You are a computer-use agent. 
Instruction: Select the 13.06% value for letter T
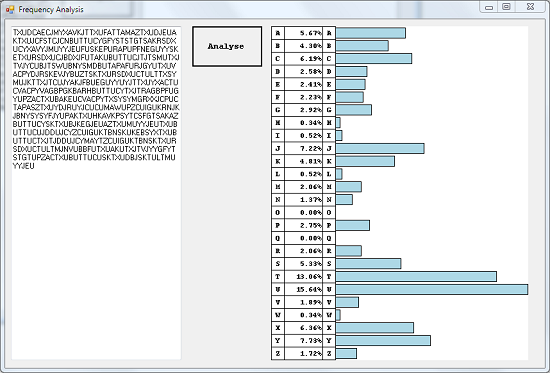coord(303,277)
